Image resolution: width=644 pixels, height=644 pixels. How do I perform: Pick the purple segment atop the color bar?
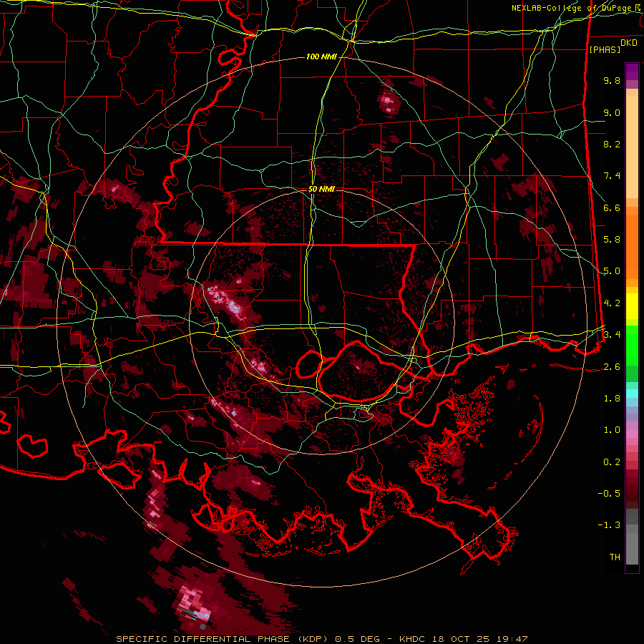(x=632, y=72)
